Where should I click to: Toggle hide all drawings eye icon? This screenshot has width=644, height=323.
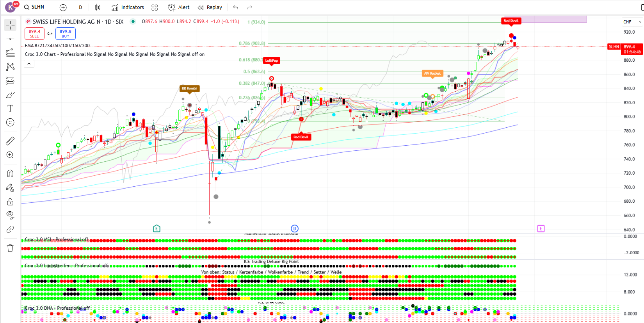(10, 215)
